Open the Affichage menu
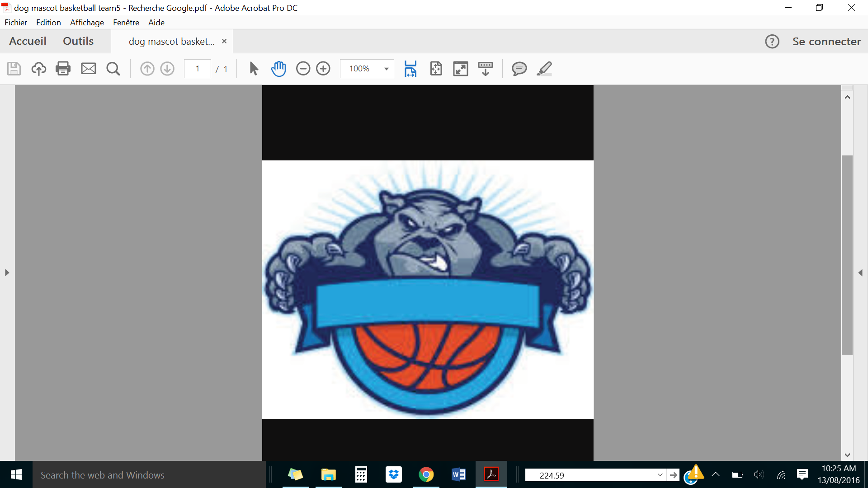The image size is (868, 488). coord(87,23)
